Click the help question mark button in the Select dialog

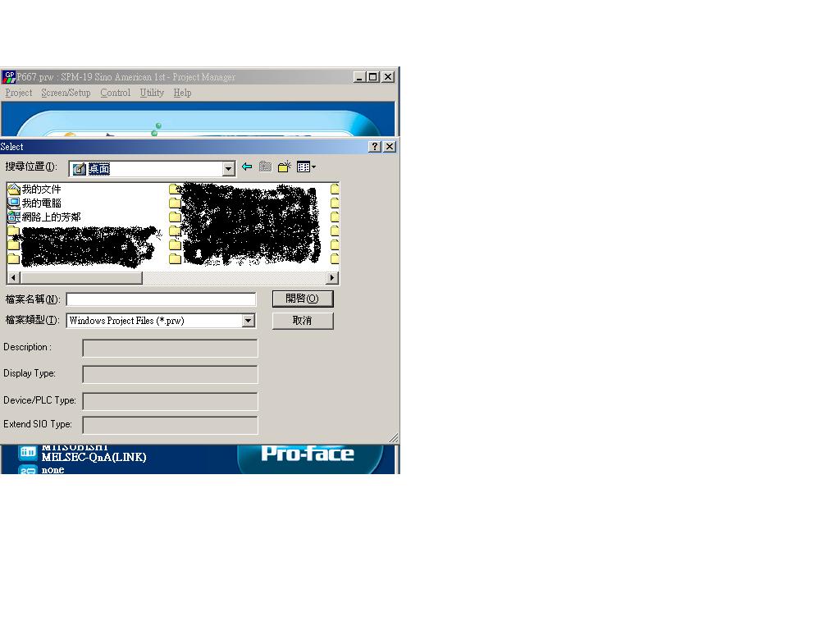(x=375, y=147)
